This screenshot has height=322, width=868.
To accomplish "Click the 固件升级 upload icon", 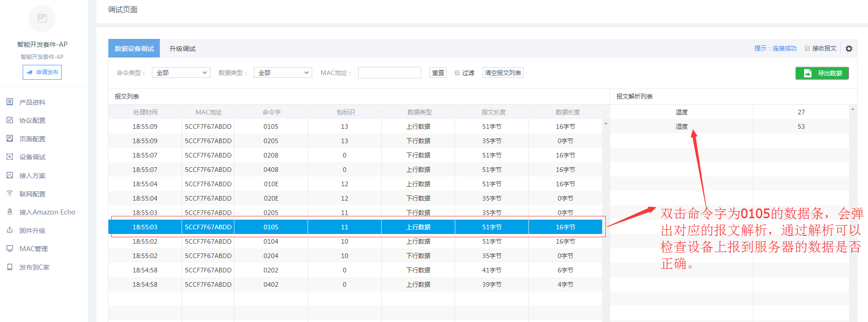I will coord(10,230).
